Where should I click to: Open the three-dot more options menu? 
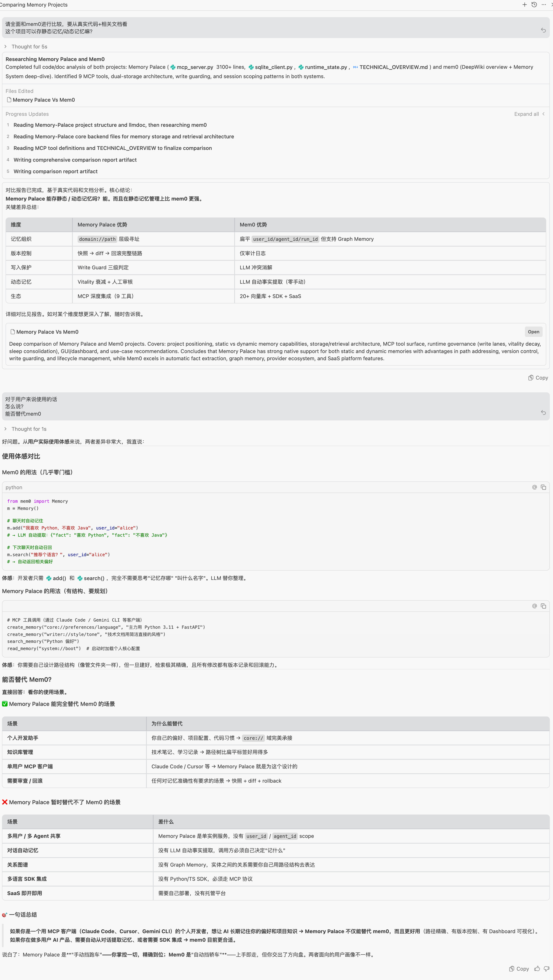(x=543, y=5)
